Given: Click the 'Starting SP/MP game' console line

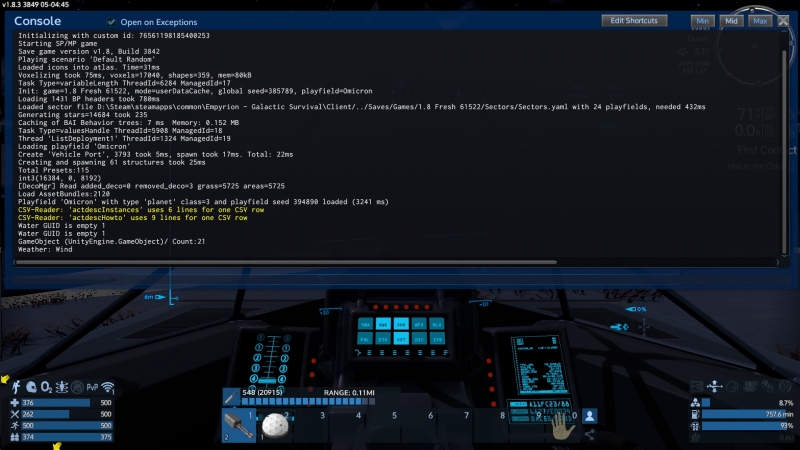Looking at the screenshot, I should [58, 43].
